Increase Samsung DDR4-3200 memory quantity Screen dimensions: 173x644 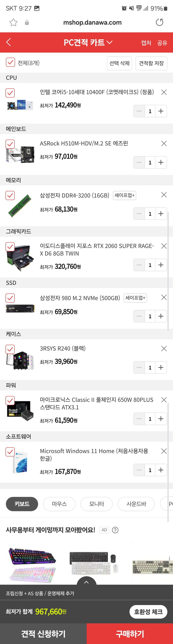[x=161, y=214]
